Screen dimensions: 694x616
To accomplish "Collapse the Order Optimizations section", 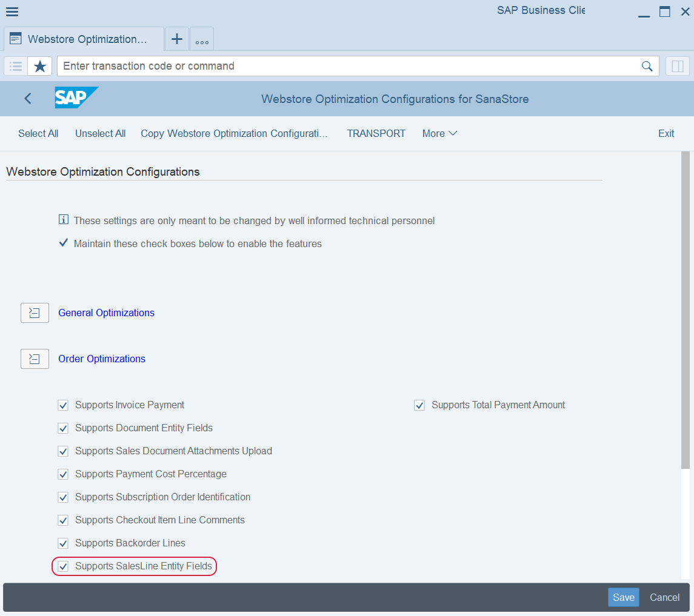I will [35, 359].
